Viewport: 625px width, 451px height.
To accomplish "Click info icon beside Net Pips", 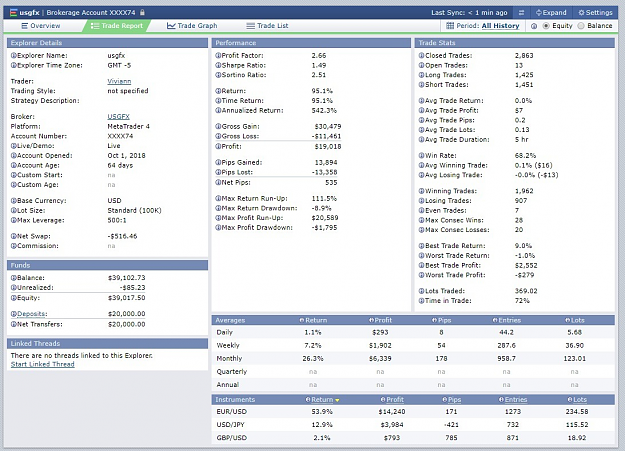I will pyautogui.click(x=218, y=182).
